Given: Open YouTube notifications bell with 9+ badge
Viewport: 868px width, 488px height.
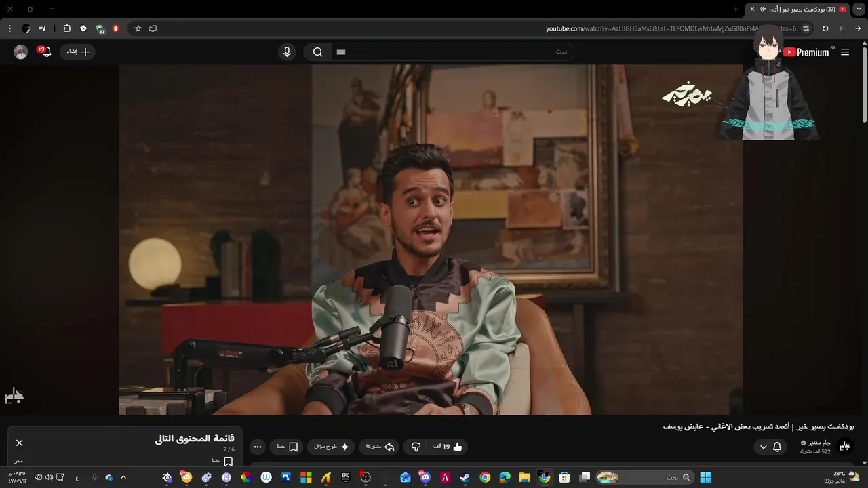Looking at the screenshot, I should (x=45, y=52).
